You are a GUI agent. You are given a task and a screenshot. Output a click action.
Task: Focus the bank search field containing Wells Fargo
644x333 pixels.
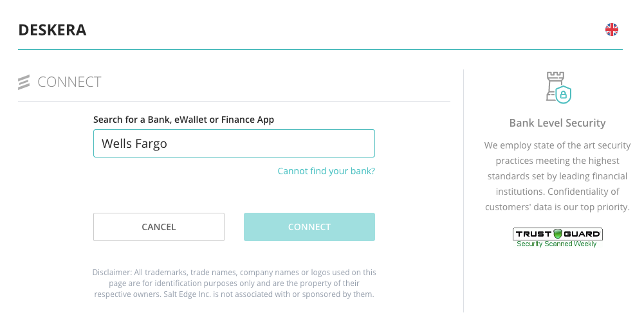[234, 143]
